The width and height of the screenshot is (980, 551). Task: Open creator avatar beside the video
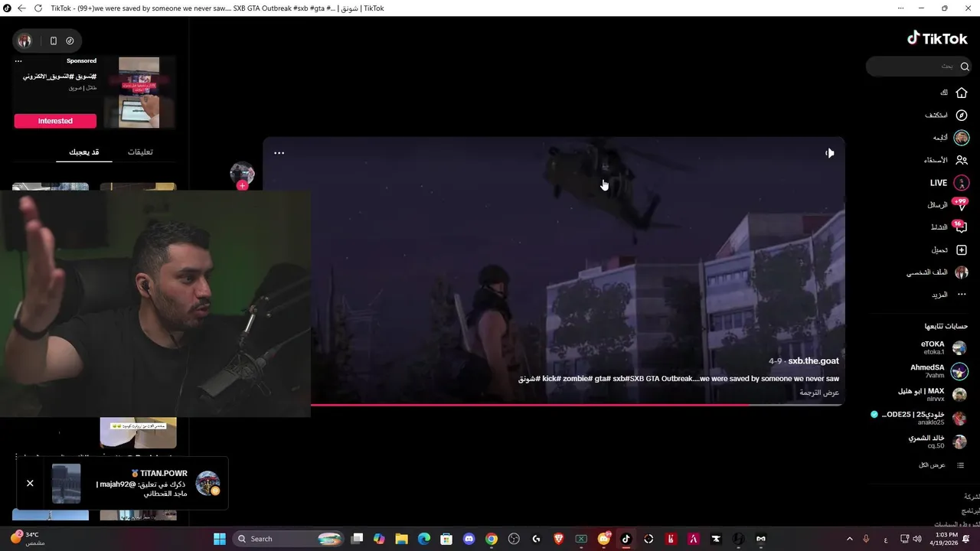click(242, 173)
